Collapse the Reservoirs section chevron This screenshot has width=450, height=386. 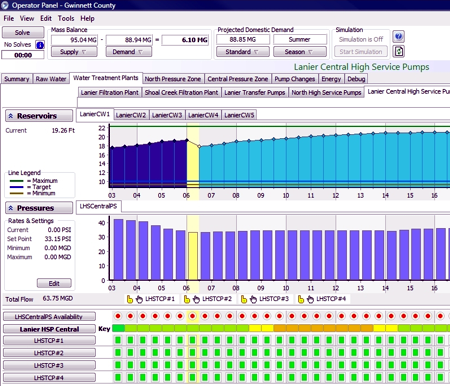click(11, 116)
